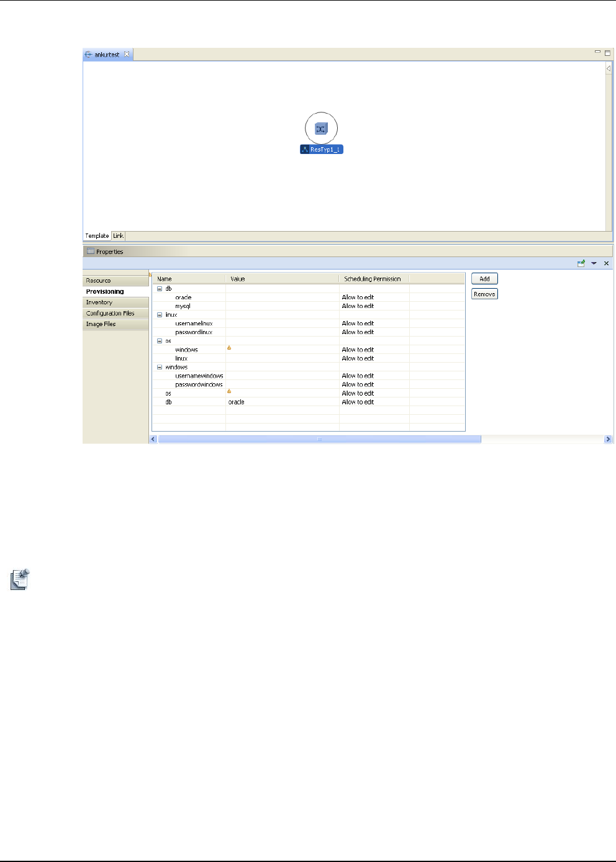Collapse the os tree group
The height and width of the screenshot is (862, 616).
coord(160,341)
